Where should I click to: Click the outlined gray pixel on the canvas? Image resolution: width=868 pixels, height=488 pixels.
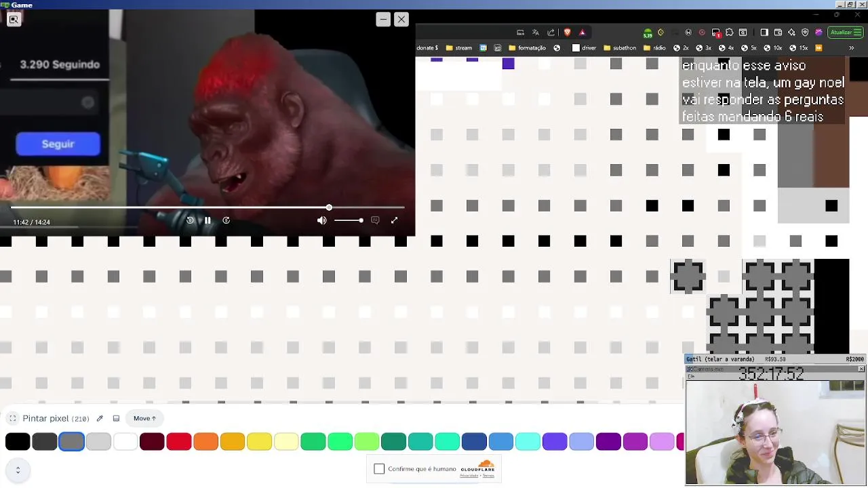coord(688,277)
